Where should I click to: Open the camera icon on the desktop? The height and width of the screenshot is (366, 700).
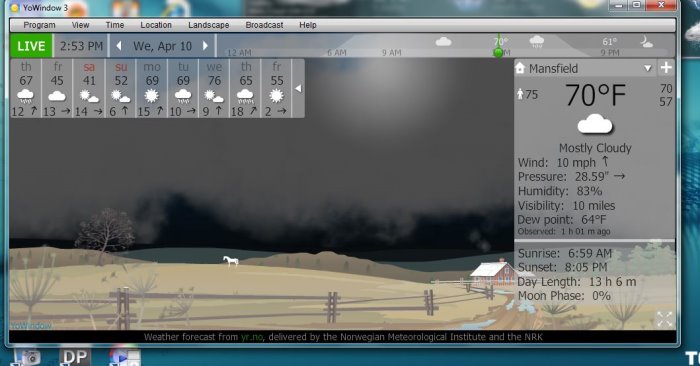(x=27, y=357)
